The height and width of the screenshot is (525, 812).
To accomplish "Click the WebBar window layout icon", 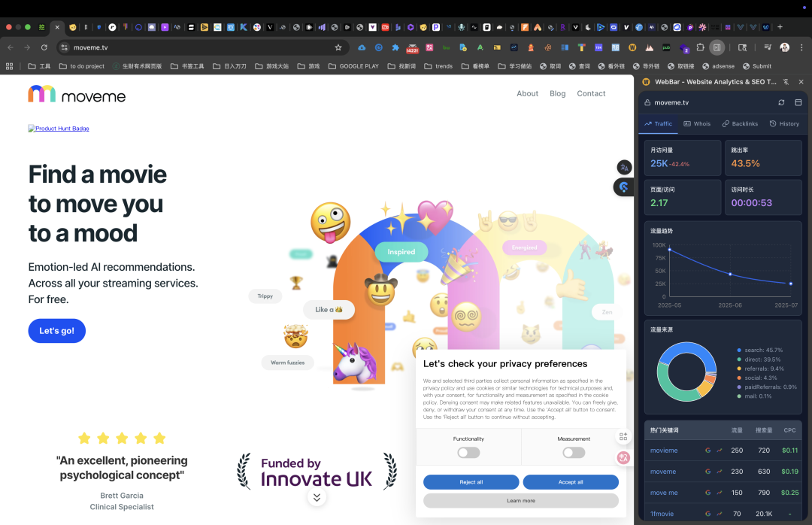I will click(798, 102).
